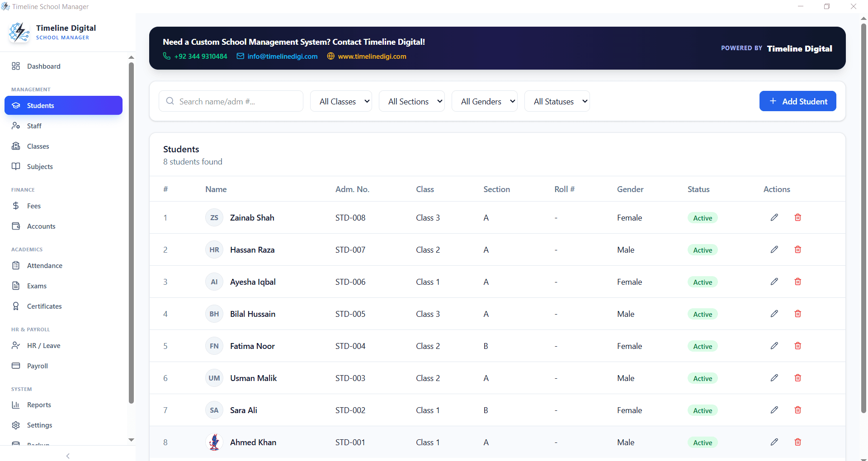Open the All Genders filter
Viewport: 868px width, 461px height.
tap(485, 101)
